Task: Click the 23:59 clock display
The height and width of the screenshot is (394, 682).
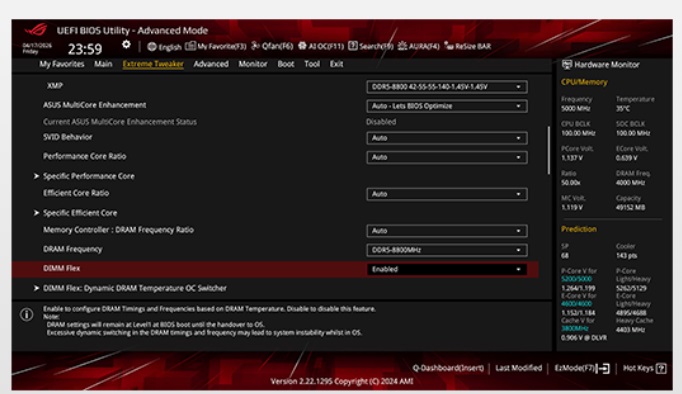Action: pos(85,49)
